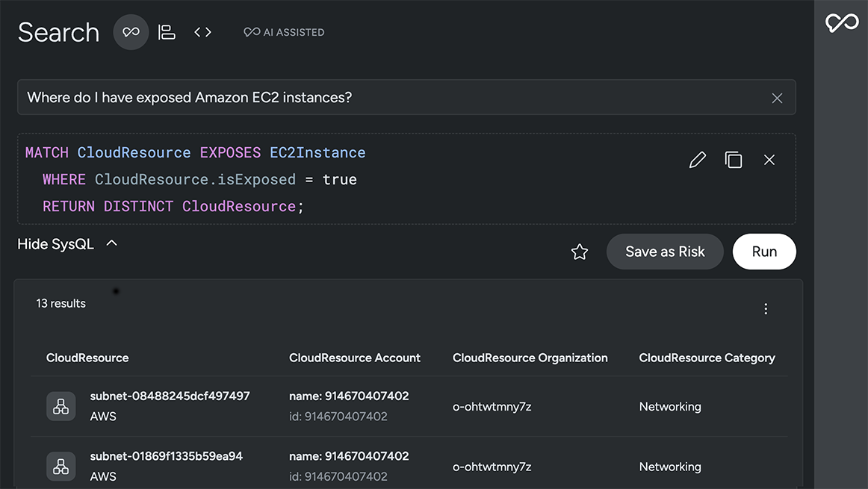Screen dimensions: 868x489
Task: Run the query
Action: point(764,252)
